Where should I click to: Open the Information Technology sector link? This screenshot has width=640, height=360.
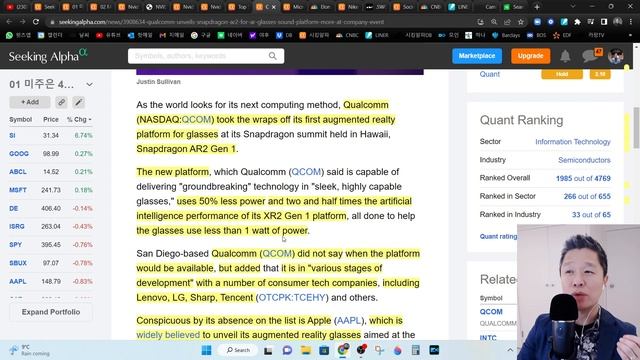tap(573, 142)
